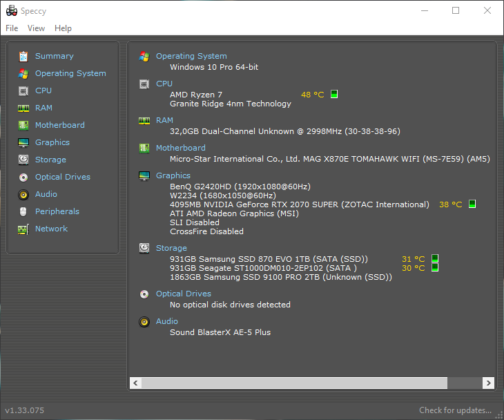This screenshot has width=504, height=420.
Task: Click the Windows 10 Pro 64-bit text
Action: click(x=214, y=67)
